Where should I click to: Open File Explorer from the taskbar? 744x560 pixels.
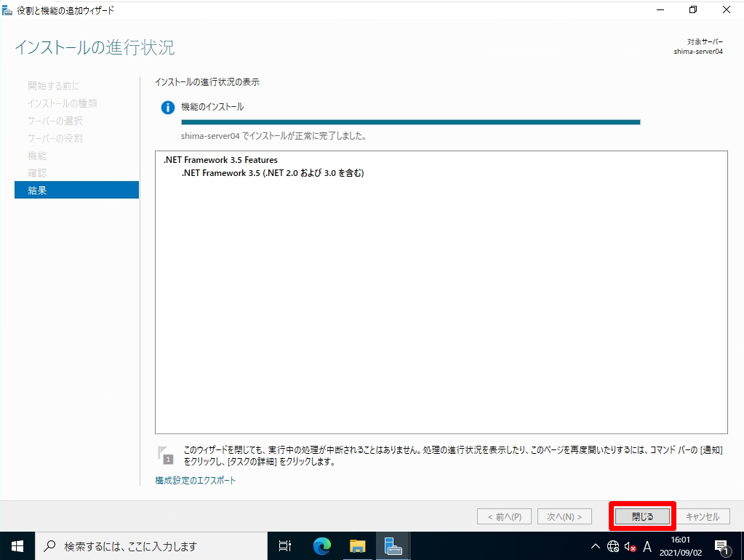tap(357, 546)
